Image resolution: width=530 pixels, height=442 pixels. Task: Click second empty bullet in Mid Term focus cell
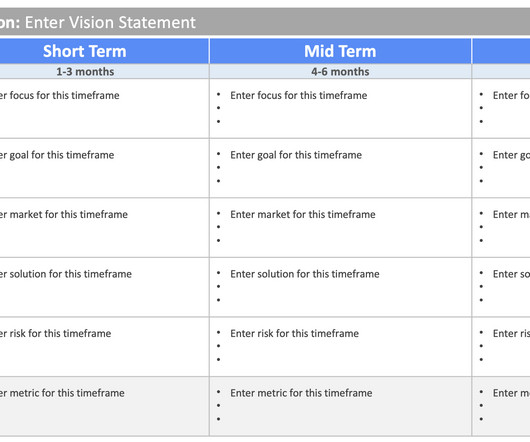click(219, 108)
